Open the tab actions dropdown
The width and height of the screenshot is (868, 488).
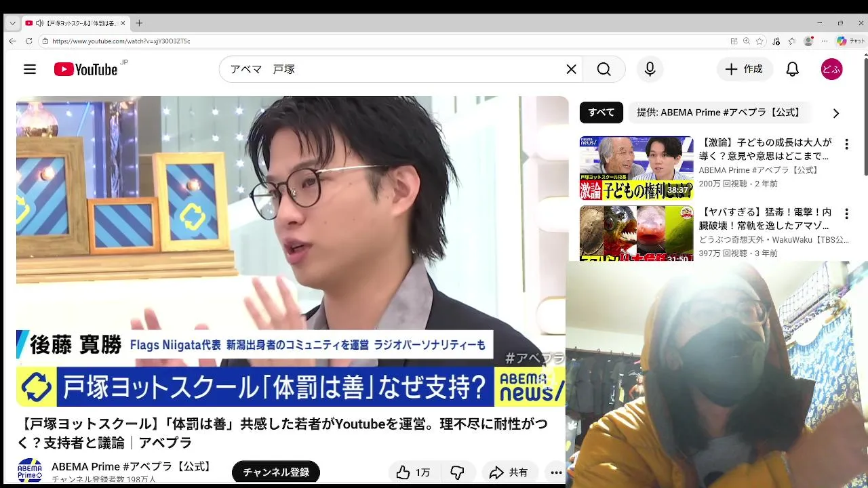[12, 23]
